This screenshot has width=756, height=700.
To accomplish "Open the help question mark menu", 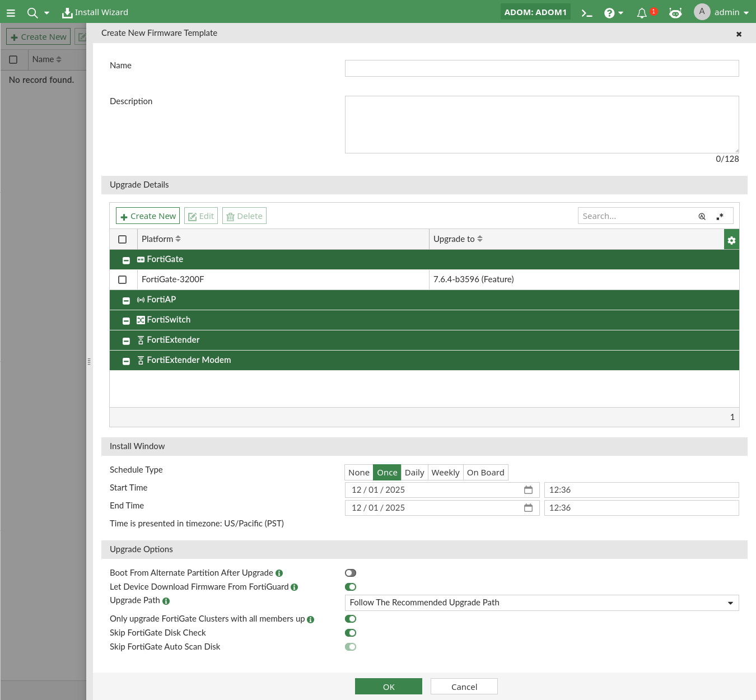I will [x=613, y=13].
